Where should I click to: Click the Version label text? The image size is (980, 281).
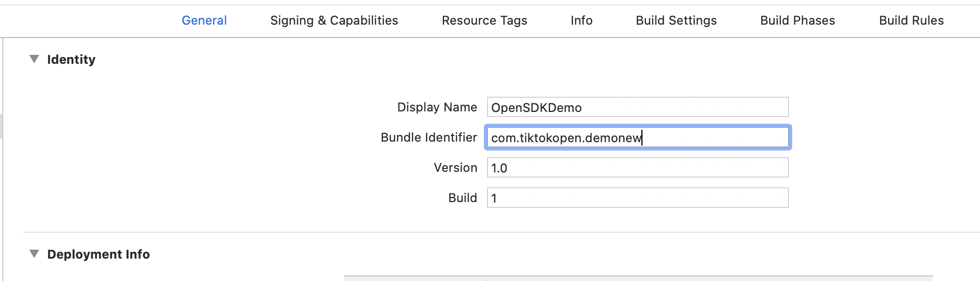click(455, 168)
